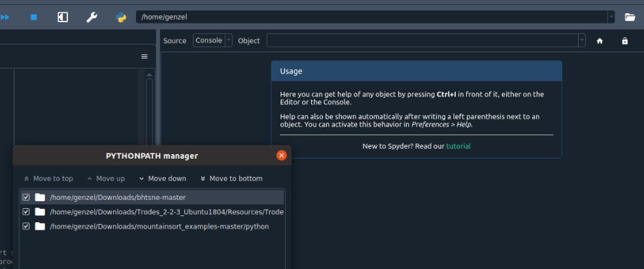Open the editor pane hamburger options menu
Screen dimensions: 644x269
tap(144, 57)
